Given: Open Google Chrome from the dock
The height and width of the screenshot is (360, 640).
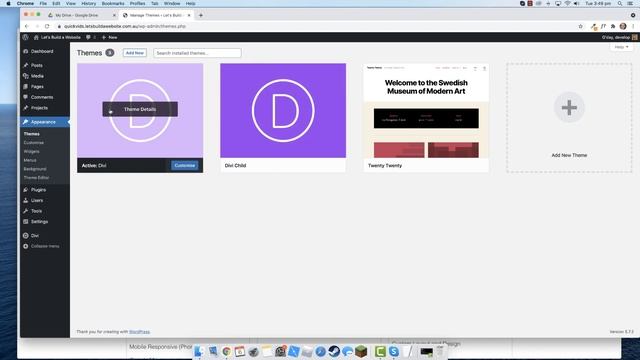Looking at the screenshot, I should (226, 351).
